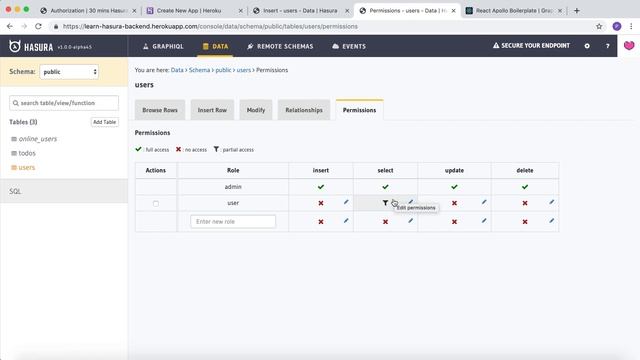
Task: Edit select permission pencil for user role
Action: (411, 202)
